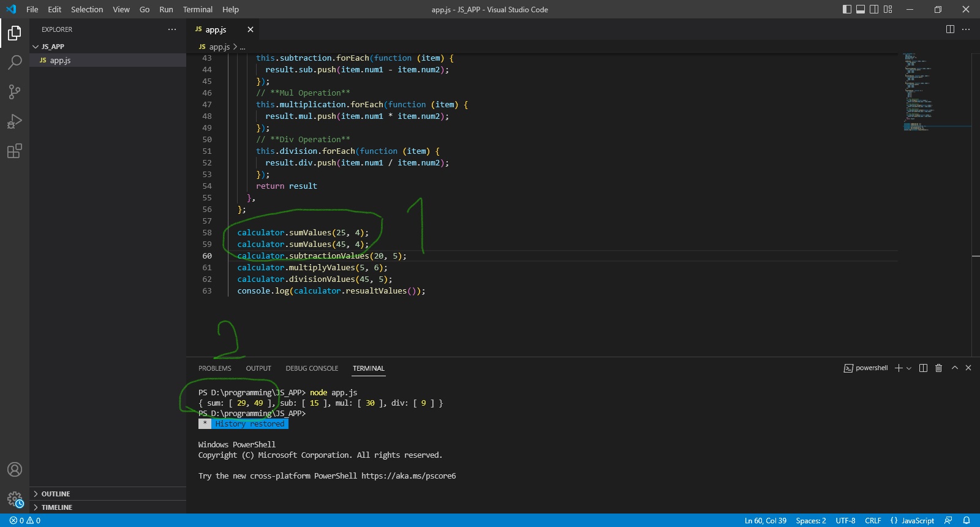Split the terminal

click(x=923, y=368)
